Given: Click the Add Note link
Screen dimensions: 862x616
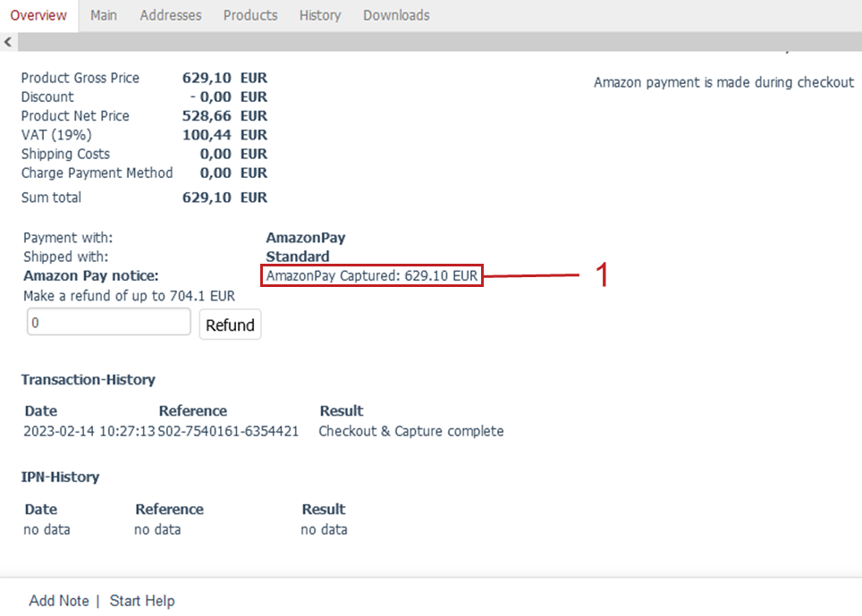Looking at the screenshot, I should pos(59,601).
